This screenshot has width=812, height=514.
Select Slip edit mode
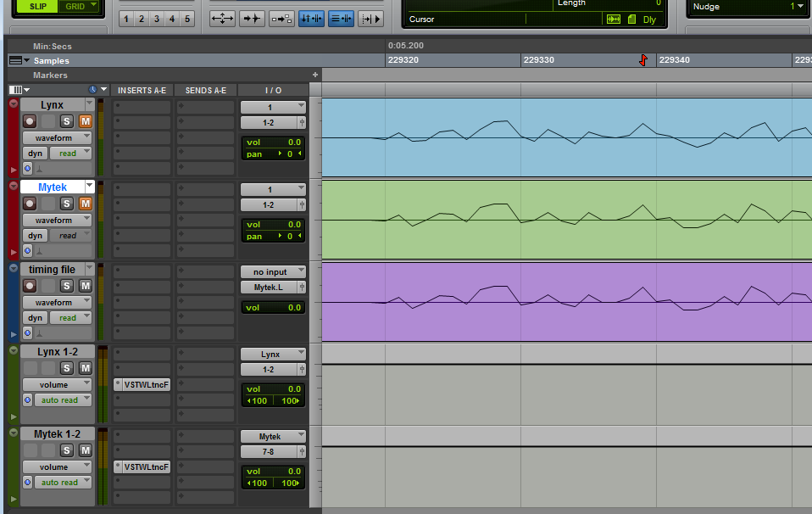[37, 6]
